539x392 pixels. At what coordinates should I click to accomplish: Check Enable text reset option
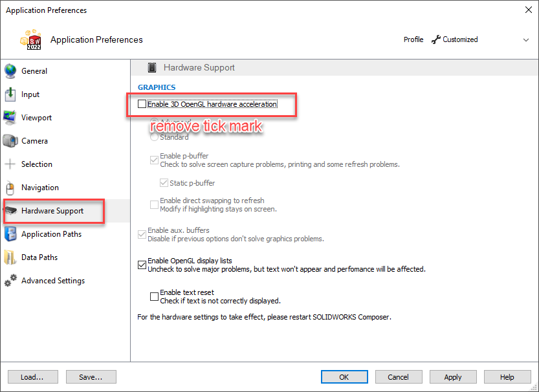[154, 296]
